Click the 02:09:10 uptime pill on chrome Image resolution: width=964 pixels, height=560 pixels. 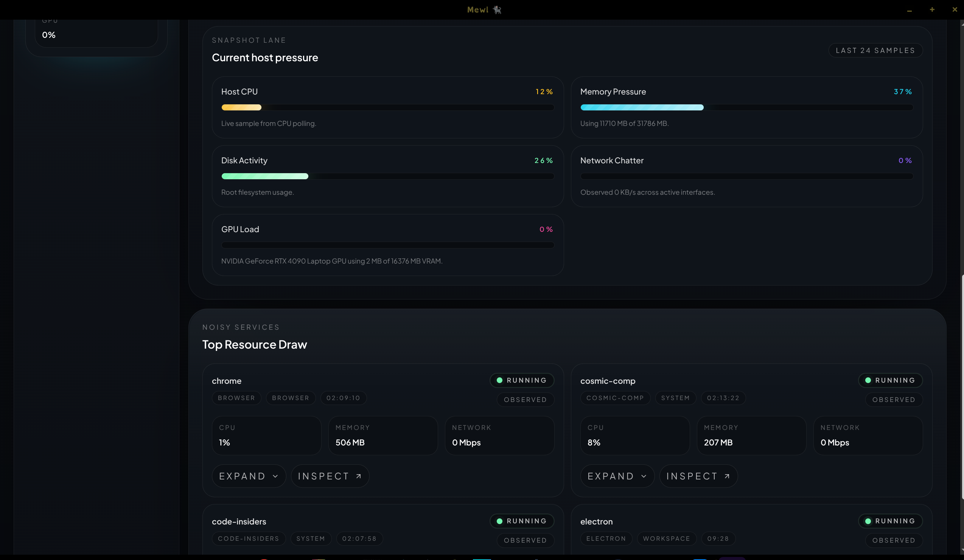[343, 397]
